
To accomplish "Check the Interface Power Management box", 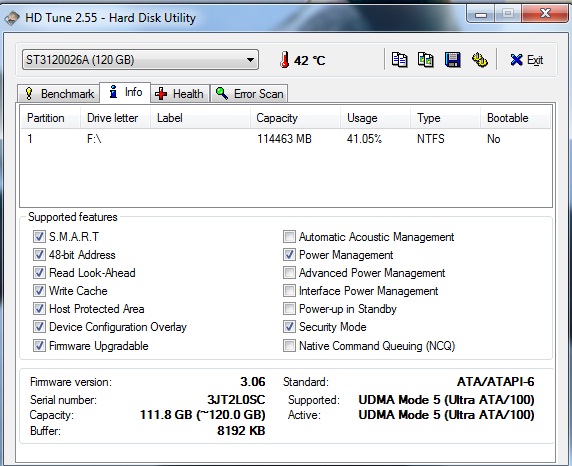I will (289, 290).
